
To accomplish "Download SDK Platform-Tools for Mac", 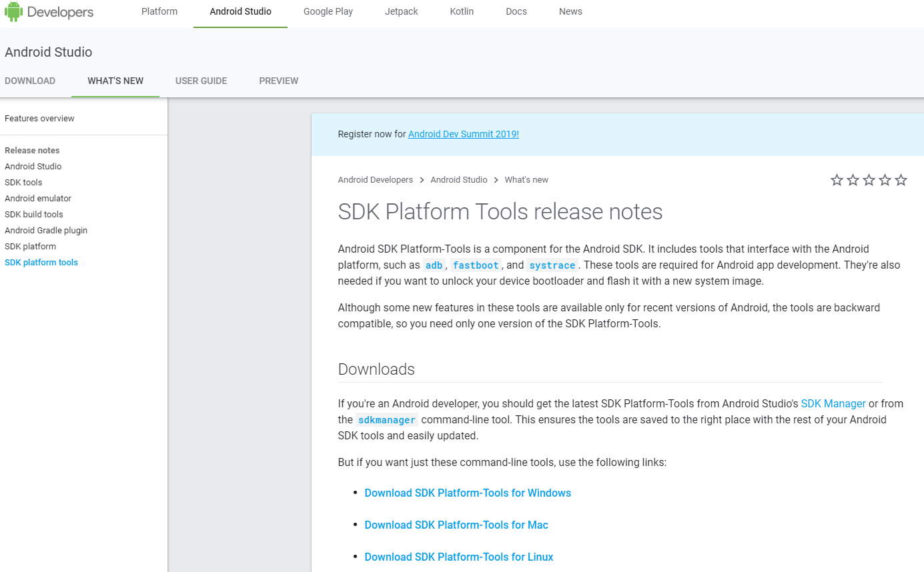I will point(456,525).
